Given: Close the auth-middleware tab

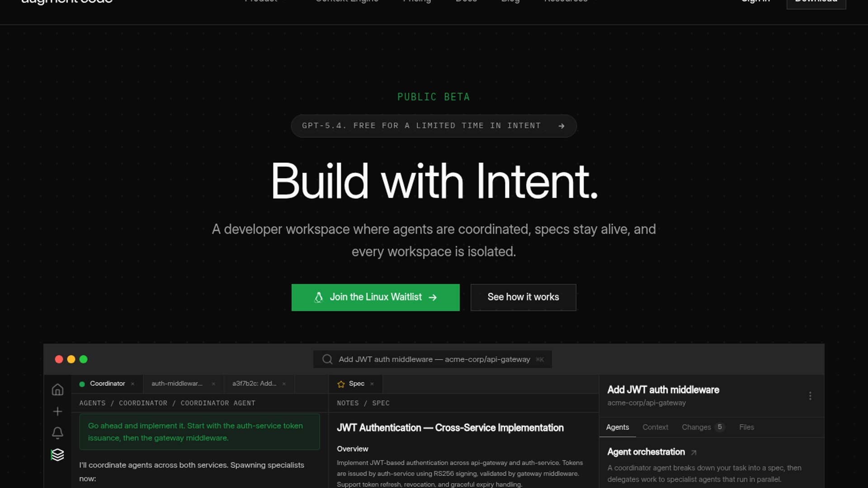Looking at the screenshot, I should 213,384.
